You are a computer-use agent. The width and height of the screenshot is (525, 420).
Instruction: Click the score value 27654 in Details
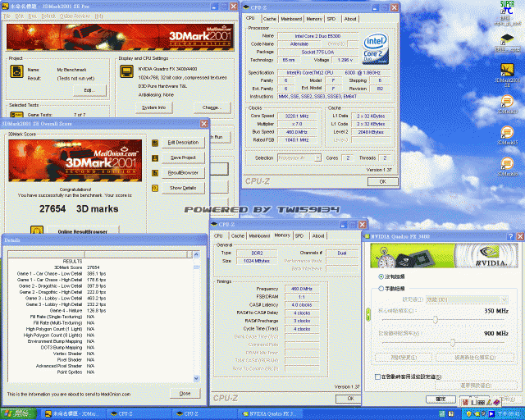[x=94, y=267]
